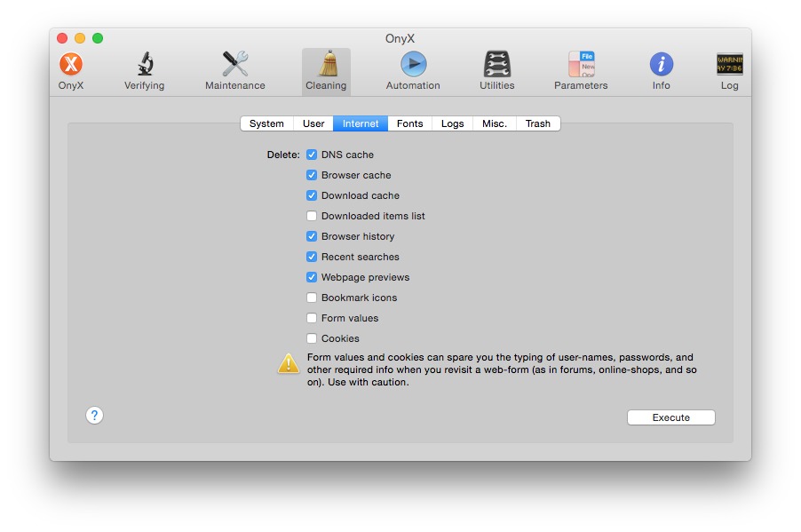
Task: Minimize the window with yellow button
Action: click(x=80, y=38)
